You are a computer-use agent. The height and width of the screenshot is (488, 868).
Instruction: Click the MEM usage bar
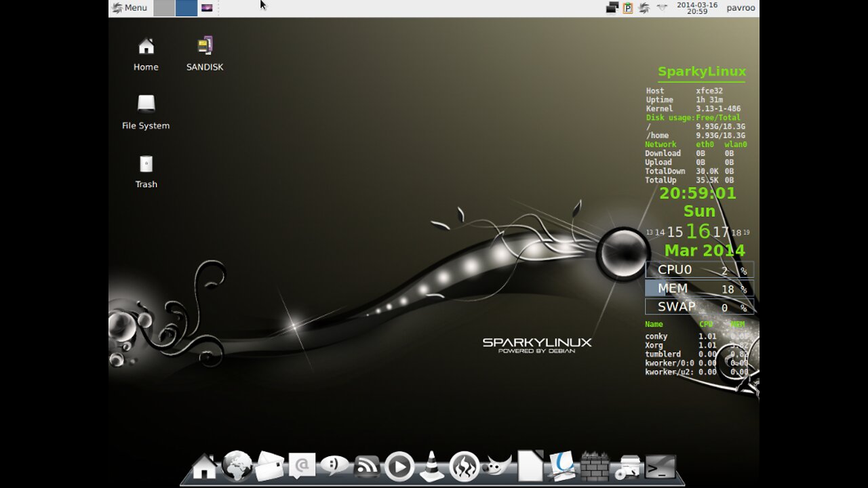[x=699, y=289]
